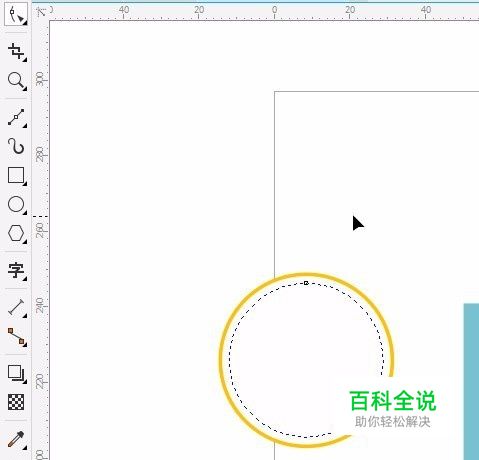
Task: Select the Connector tool
Action: click(x=16, y=336)
